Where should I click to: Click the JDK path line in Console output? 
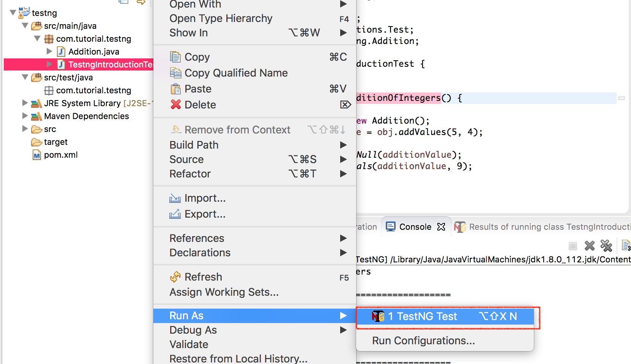coord(494,259)
